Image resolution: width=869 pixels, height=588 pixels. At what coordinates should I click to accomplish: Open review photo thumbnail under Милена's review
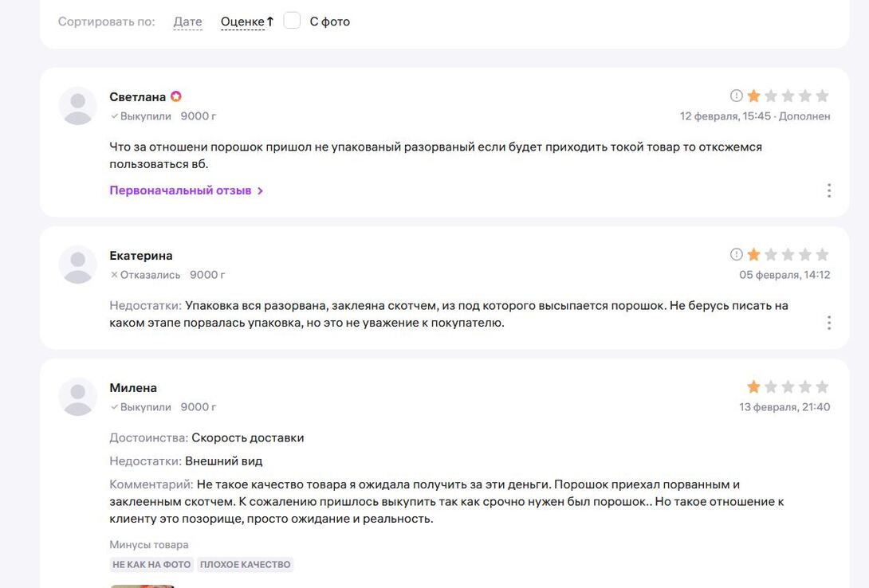click(142, 585)
